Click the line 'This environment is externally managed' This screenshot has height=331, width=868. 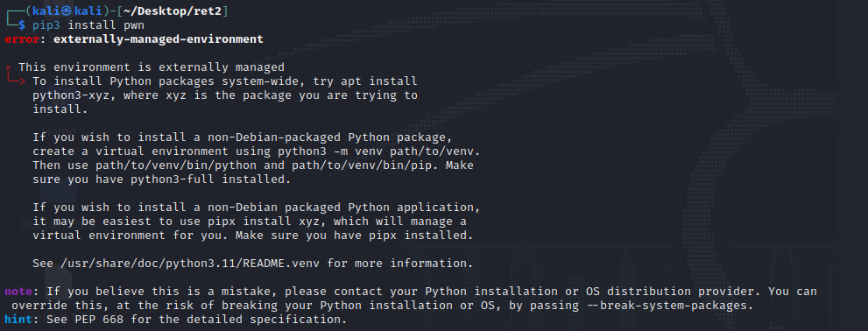(x=152, y=67)
